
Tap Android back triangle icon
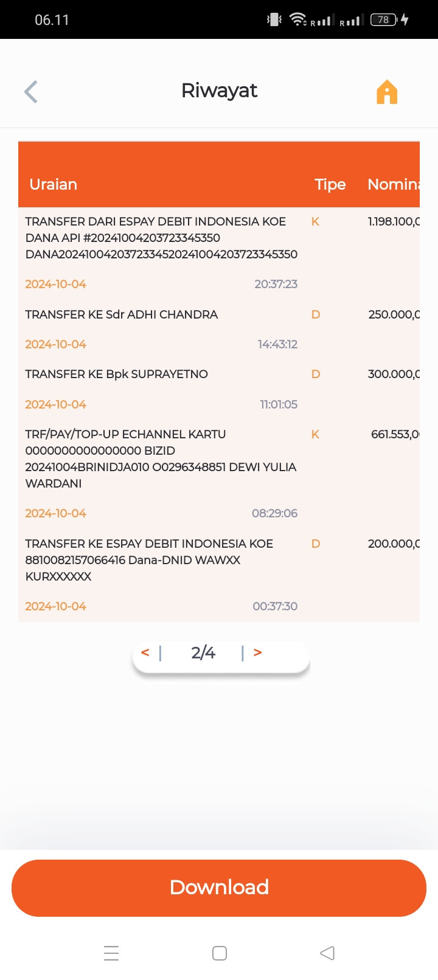327,953
